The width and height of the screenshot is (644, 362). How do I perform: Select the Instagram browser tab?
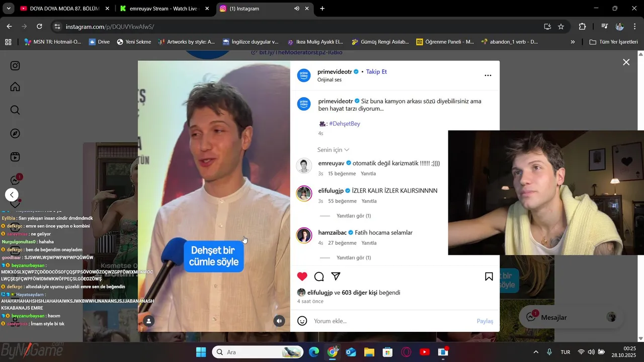(257, 9)
